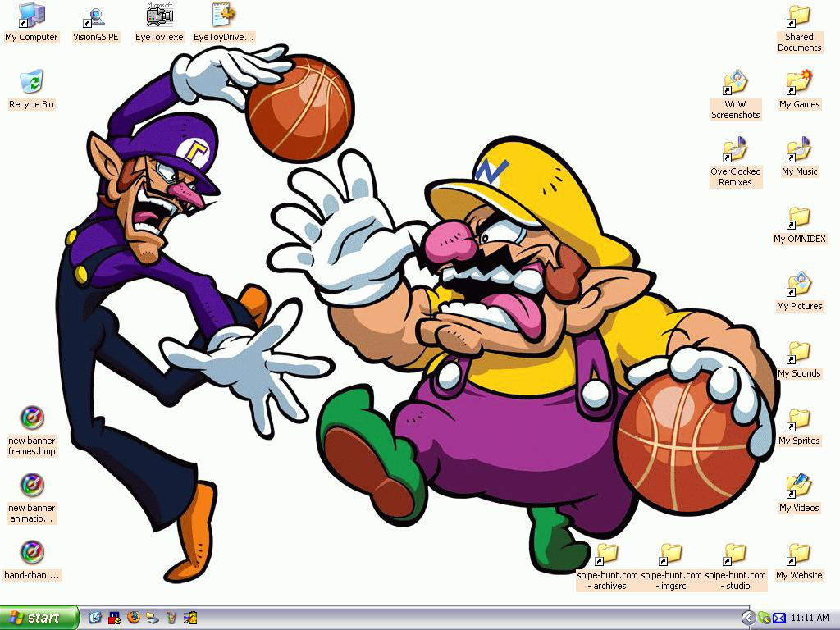840x630 pixels.
Task: Select the new banner frames.bmp file icon
Action: point(32,418)
